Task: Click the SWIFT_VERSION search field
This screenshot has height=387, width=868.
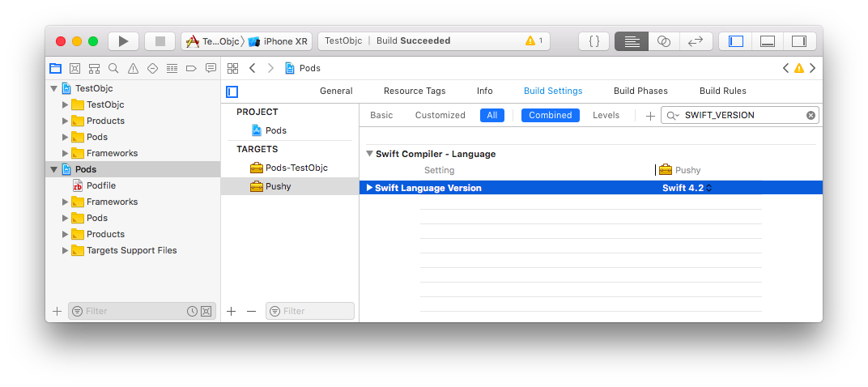Action: tap(739, 115)
